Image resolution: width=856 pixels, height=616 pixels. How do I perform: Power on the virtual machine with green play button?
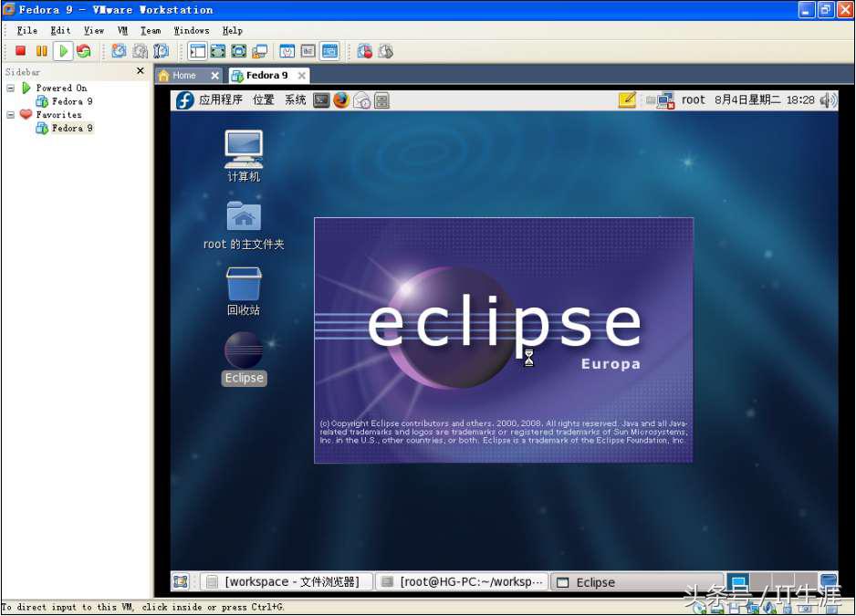[x=62, y=51]
